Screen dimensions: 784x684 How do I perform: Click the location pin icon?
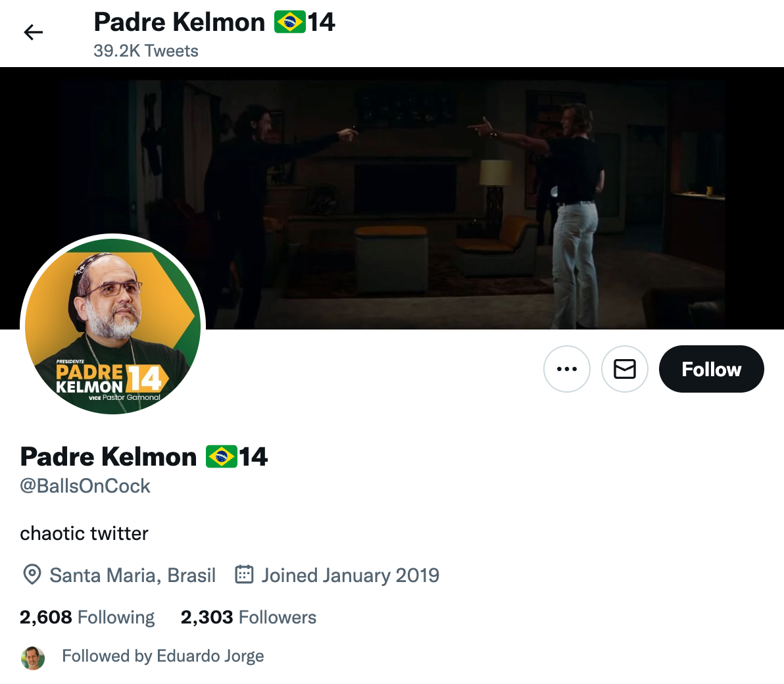tap(32, 575)
